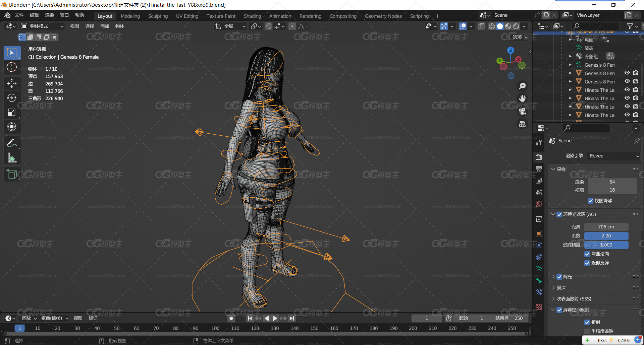Screen dimensions: 644x345
Task: Select the 3D Cursor tool
Action: pos(12,67)
